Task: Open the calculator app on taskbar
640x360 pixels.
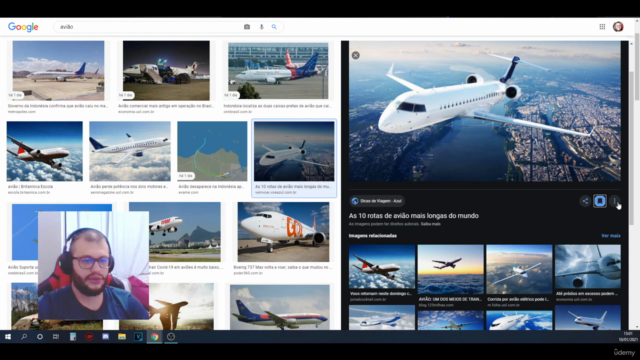Action: click(x=73, y=337)
